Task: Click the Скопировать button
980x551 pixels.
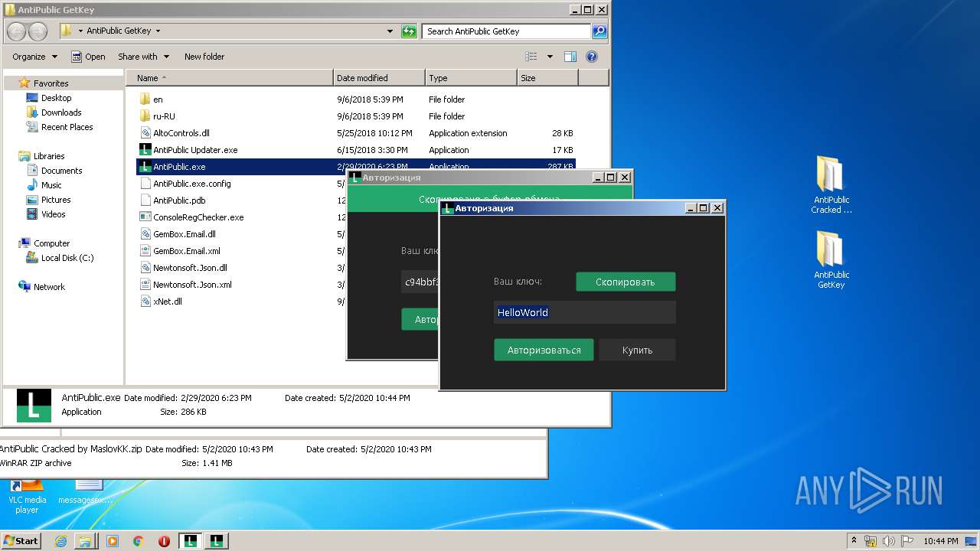Action: 626,282
